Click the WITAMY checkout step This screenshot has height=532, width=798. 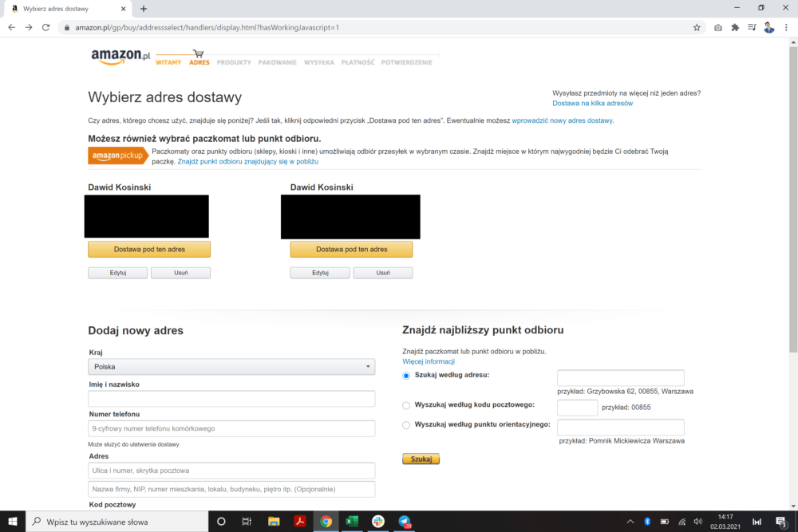pyautogui.click(x=168, y=62)
